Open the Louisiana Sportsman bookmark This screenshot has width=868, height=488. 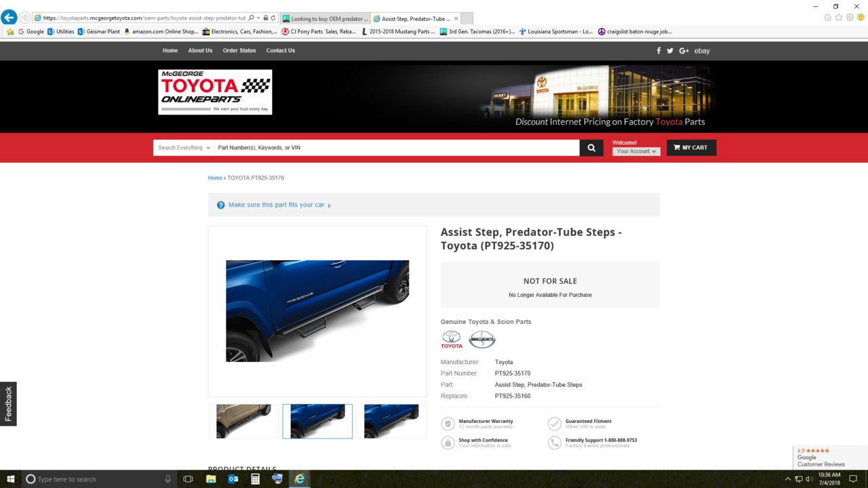555,32
